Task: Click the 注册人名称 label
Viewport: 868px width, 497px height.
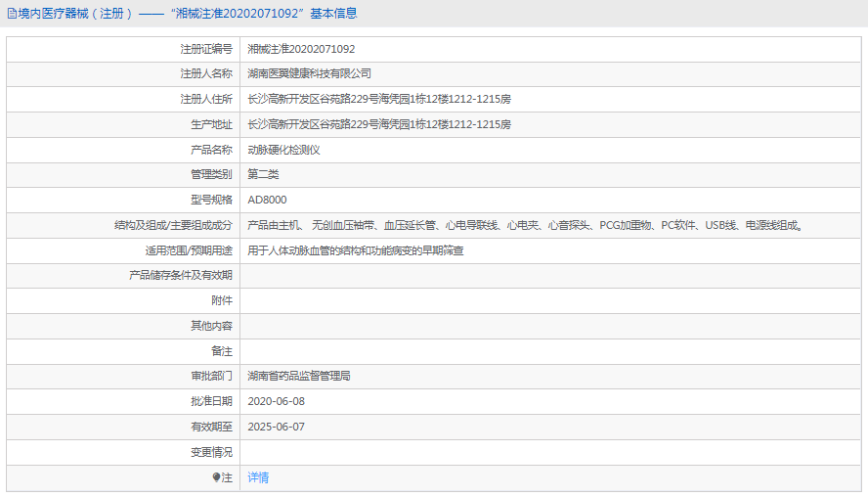Action: [x=206, y=73]
